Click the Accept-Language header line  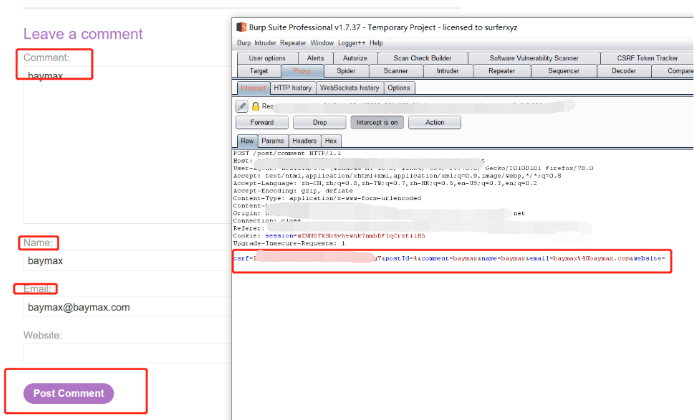[x=385, y=183]
